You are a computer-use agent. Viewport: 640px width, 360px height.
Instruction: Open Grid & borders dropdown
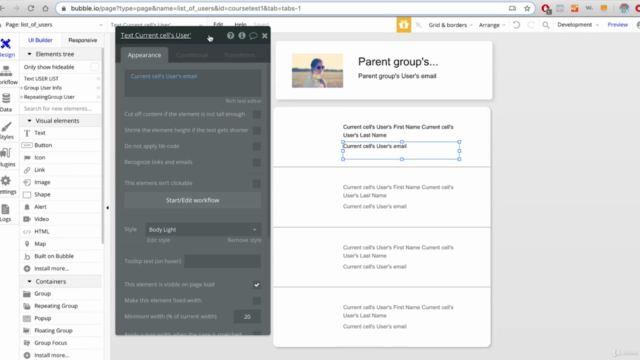[x=451, y=25]
